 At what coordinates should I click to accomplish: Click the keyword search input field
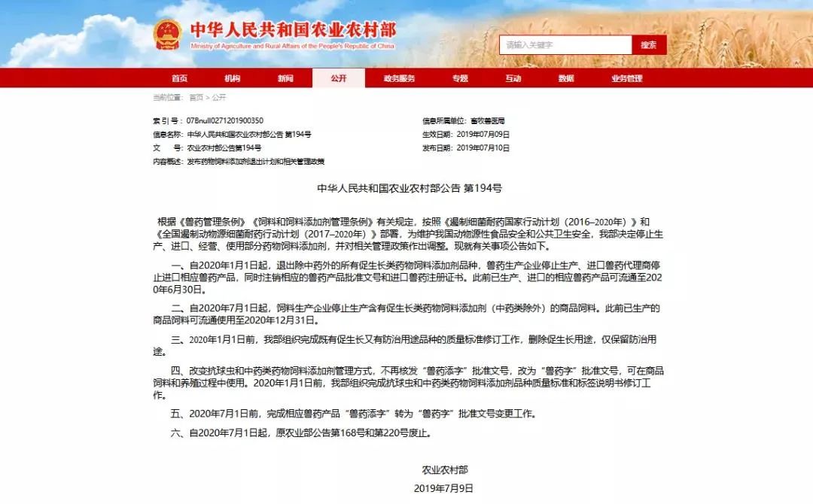click(565, 45)
